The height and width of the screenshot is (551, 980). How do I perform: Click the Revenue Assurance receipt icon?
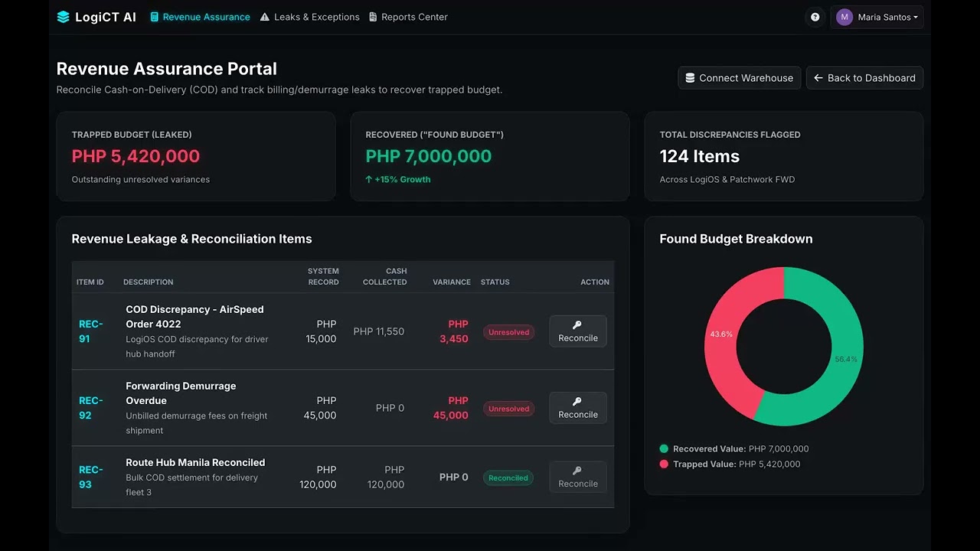(155, 17)
